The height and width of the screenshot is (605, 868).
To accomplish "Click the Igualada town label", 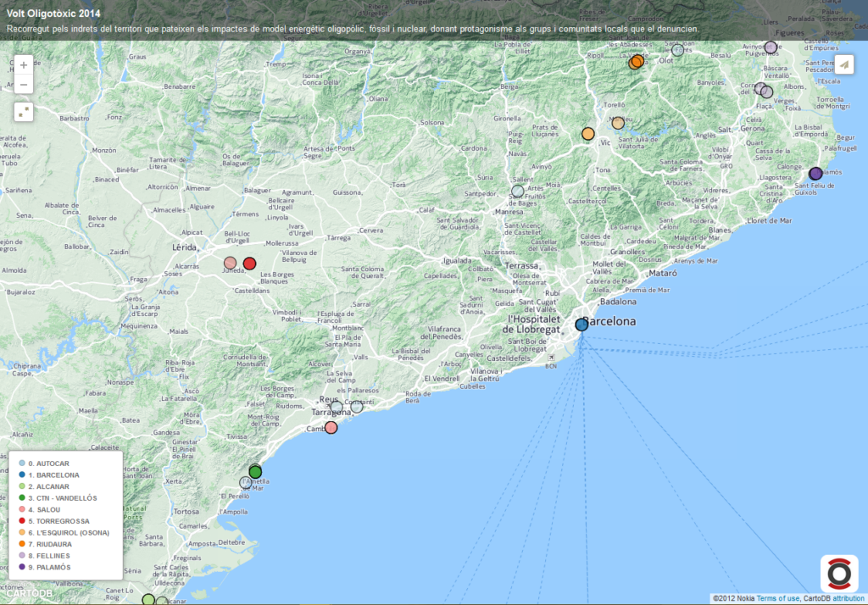I will 458,261.
